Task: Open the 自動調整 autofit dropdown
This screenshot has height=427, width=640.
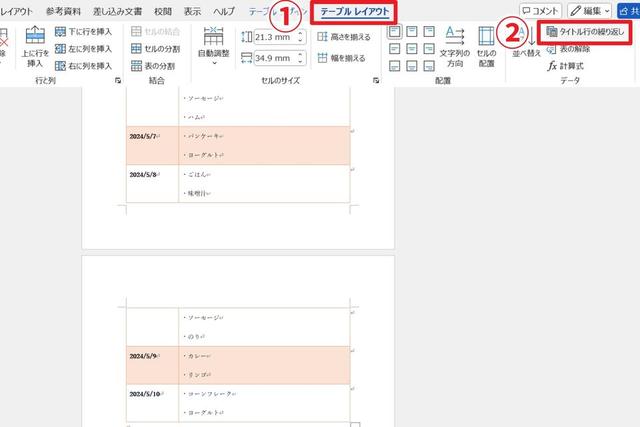Action: [x=213, y=46]
